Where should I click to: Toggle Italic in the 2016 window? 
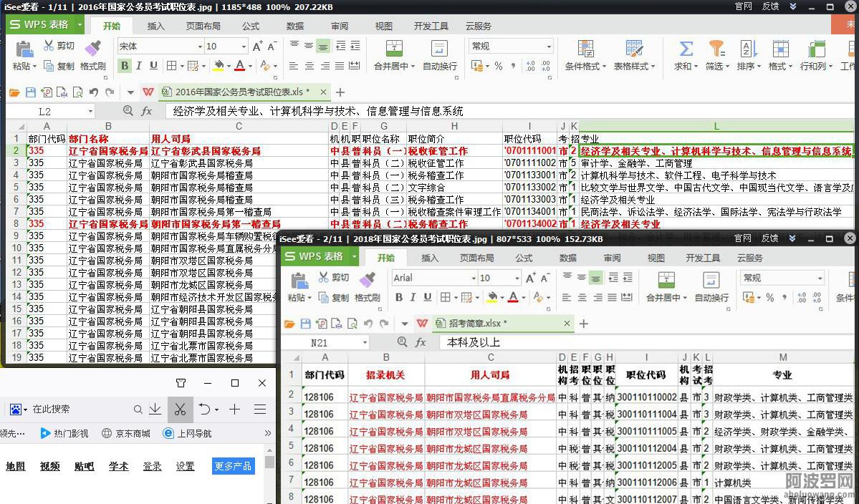[x=139, y=66]
